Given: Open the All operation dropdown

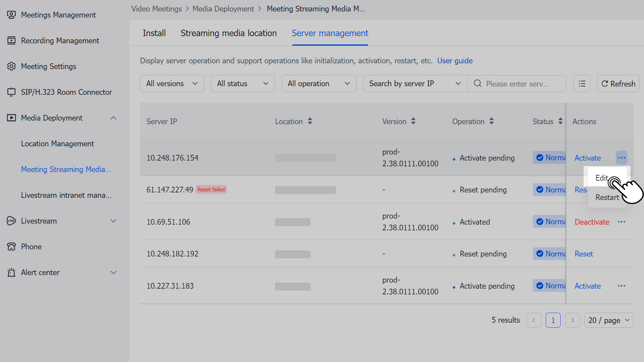Looking at the screenshot, I should [319, 83].
